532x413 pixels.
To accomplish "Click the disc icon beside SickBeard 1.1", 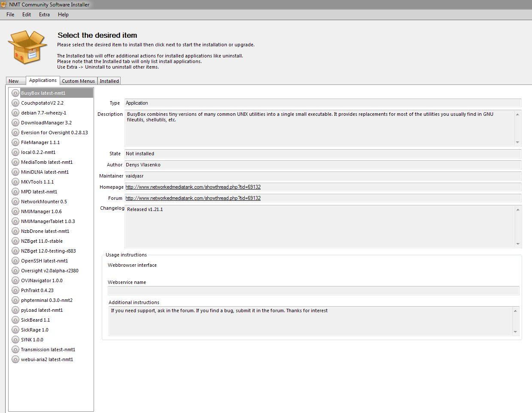I will pos(15,320).
